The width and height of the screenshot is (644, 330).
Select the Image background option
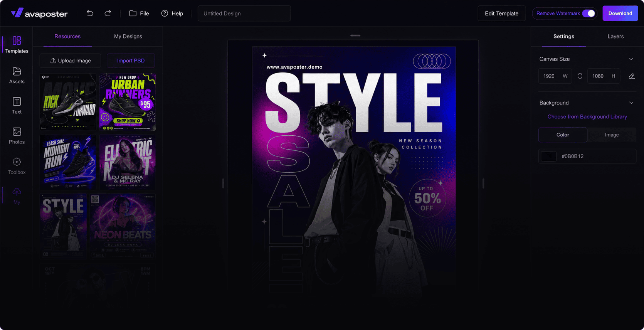click(x=612, y=135)
